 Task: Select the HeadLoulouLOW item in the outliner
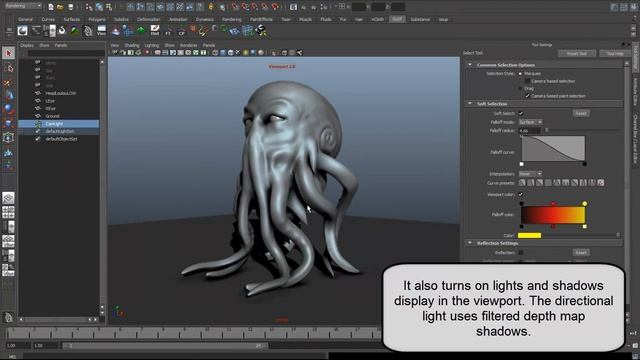tap(59, 93)
